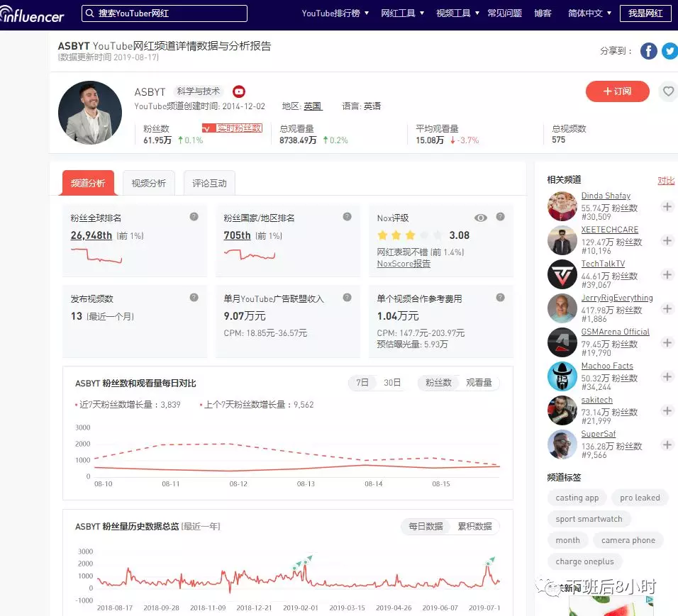Click the sport smartwatch tag
The height and width of the screenshot is (616, 678).
[x=589, y=519]
